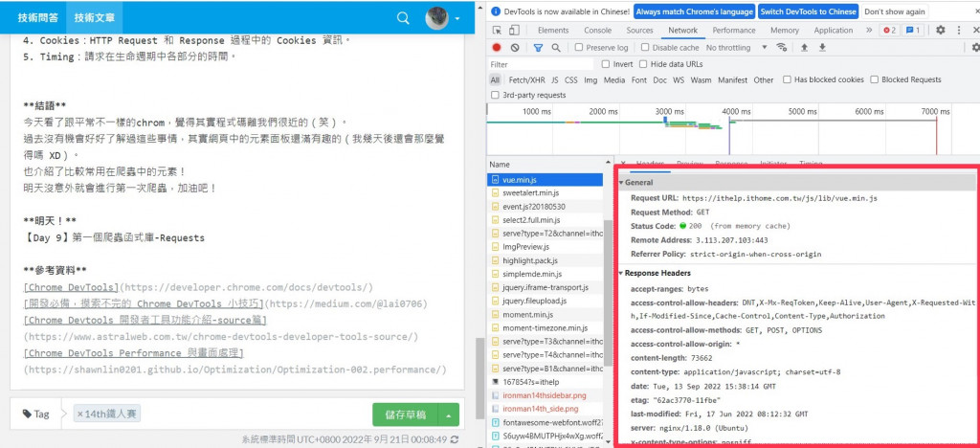Open the Memory tab
The width and height of the screenshot is (980, 448).
785,30
